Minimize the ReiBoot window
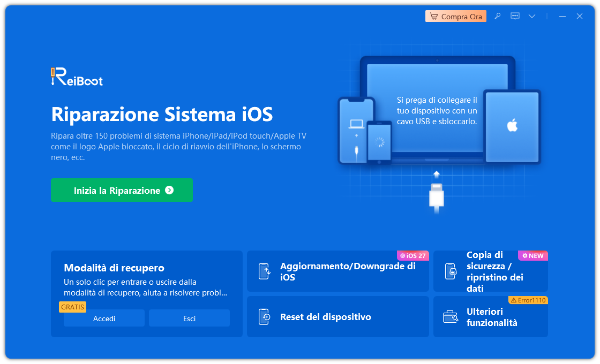600x364 pixels. [562, 16]
